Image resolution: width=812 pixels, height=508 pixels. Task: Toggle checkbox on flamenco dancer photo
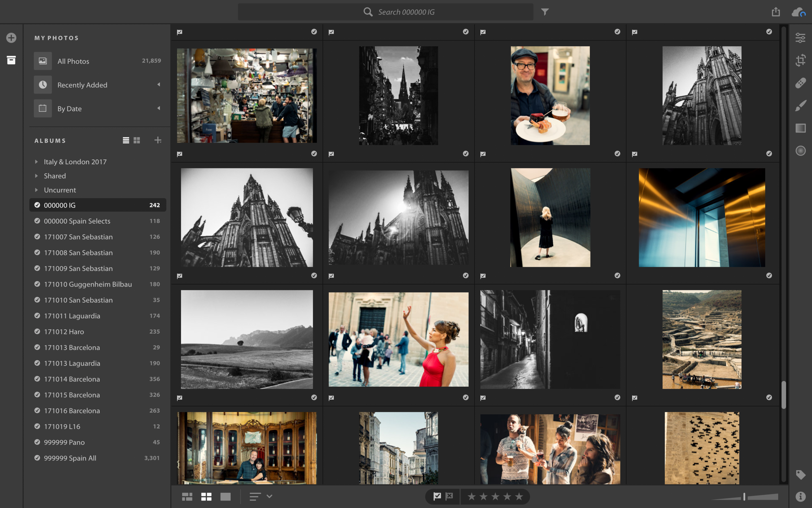[330, 275]
